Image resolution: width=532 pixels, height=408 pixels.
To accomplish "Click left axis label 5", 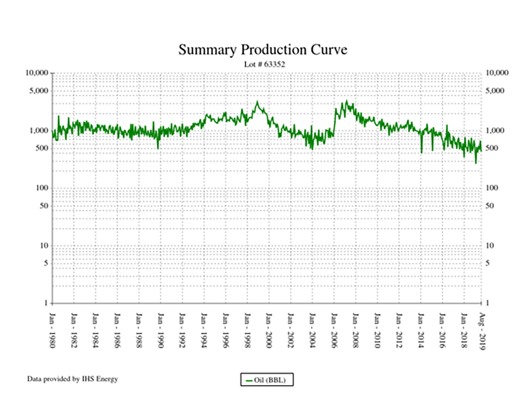I will [x=46, y=263].
